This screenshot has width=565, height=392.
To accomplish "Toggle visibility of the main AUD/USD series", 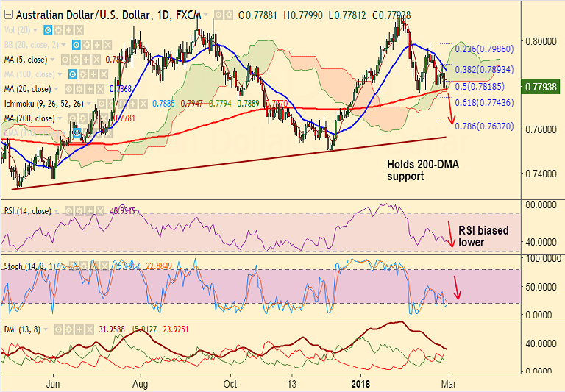I will 218,15.
